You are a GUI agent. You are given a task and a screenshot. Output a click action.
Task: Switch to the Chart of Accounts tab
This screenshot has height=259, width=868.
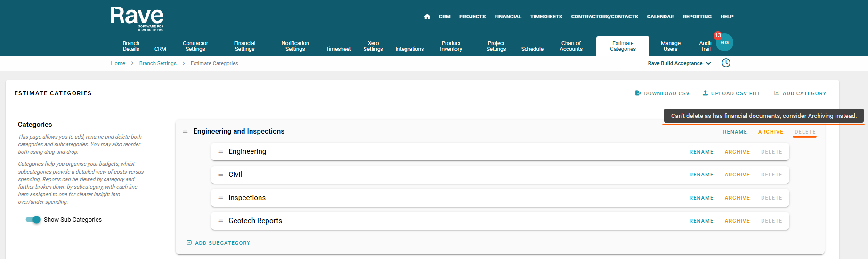coord(571,46)
